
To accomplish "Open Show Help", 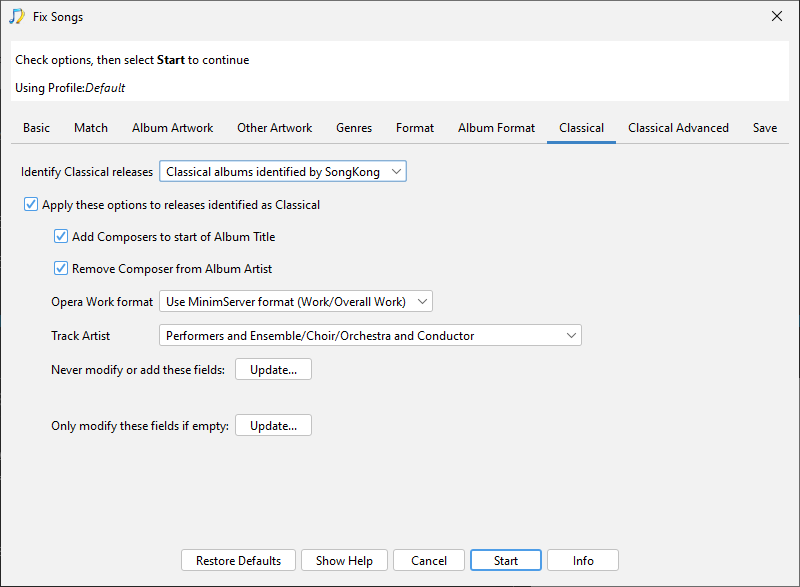I will pos(344,561).
